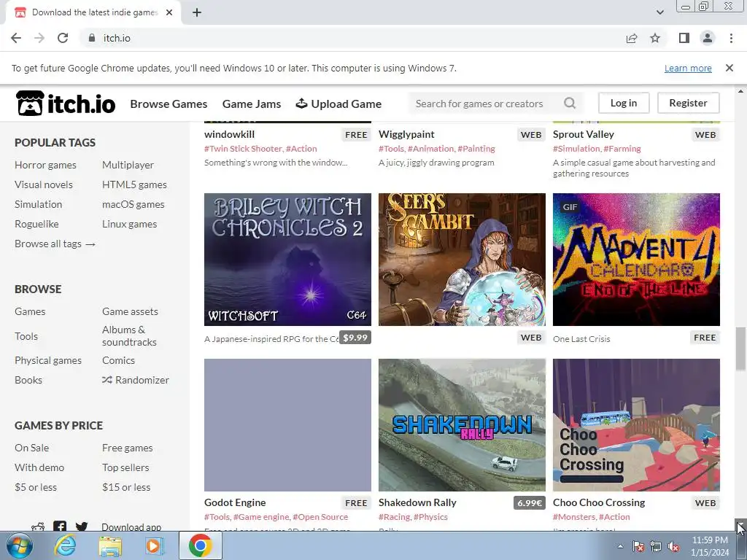This screenshot has width=747, height=560.
Task: Click the address bar URL
Action: [117, 38]
